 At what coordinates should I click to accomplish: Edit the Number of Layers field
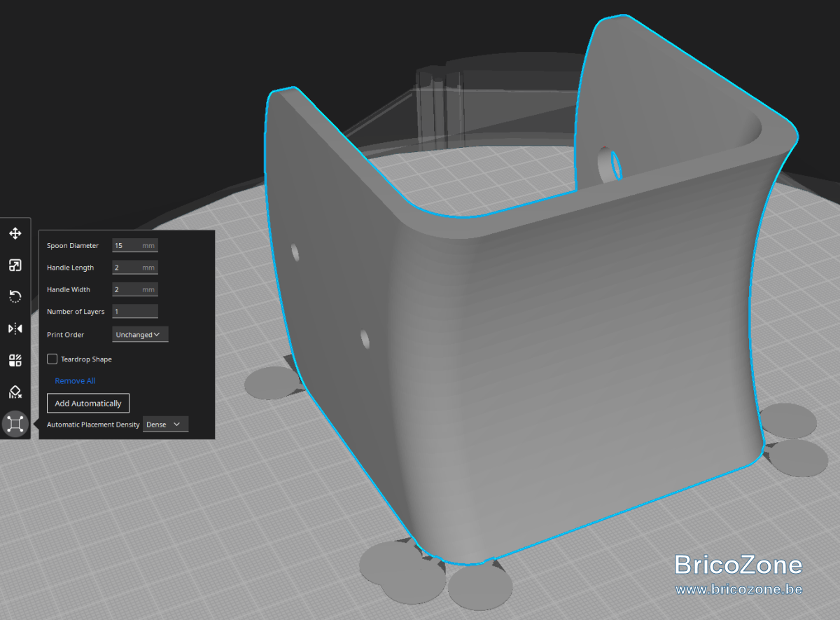coord(135,312)
